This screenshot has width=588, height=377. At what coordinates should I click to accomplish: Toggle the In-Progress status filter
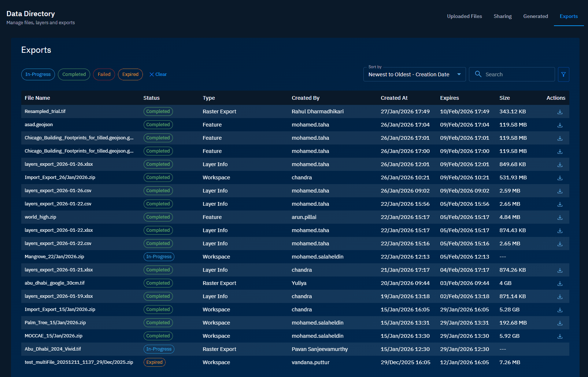(38, 74)
